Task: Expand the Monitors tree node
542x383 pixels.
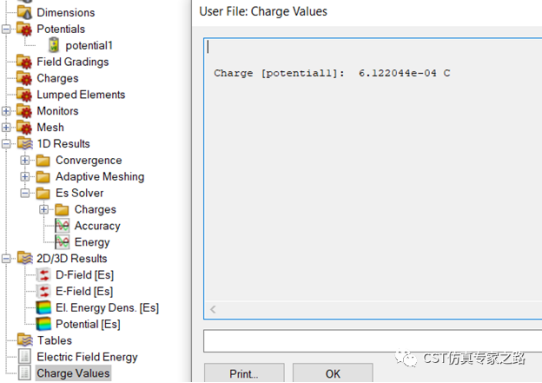Action: tap(6, 111)
